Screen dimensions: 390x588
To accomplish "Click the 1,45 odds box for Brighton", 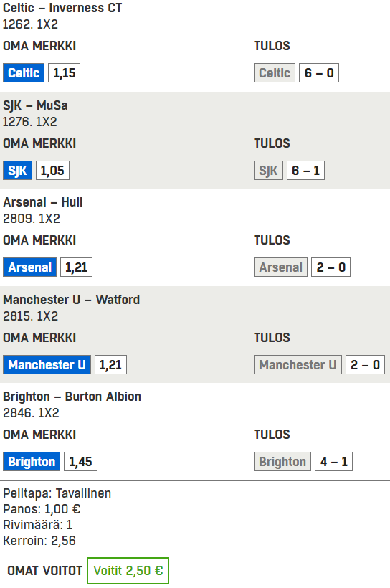I will click(80, 461).
